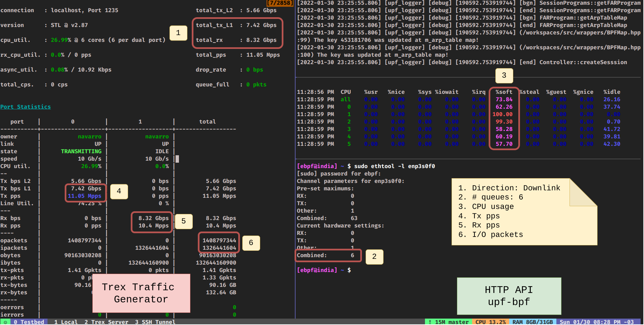Click callout badge 3 above %soft column

[x=504, y=76]
